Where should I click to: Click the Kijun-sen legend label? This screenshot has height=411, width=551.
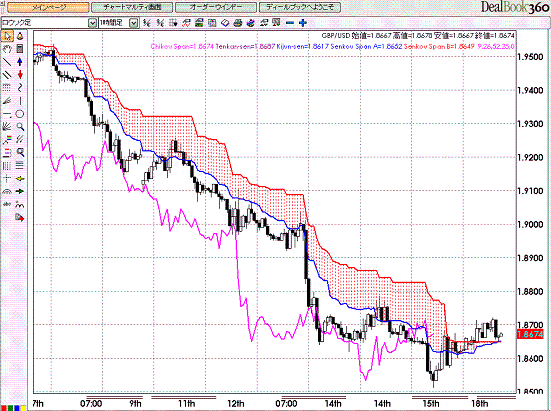303,46
